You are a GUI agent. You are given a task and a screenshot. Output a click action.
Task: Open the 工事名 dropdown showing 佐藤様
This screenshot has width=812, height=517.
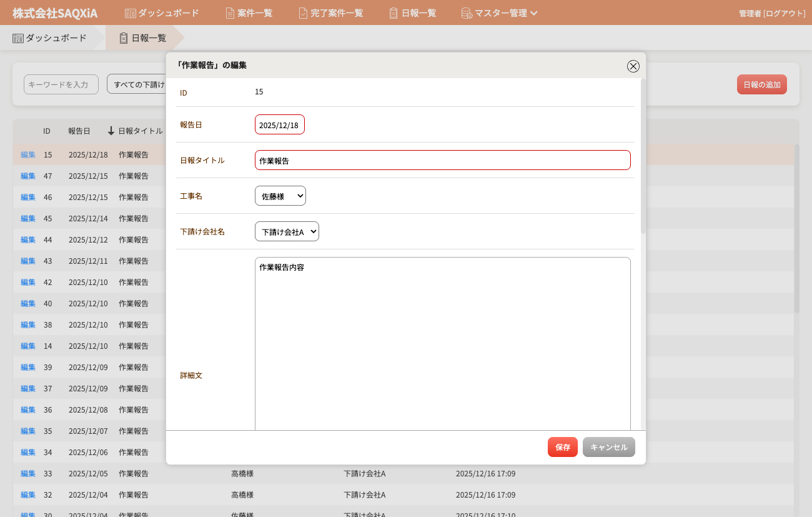(x=280, y=196)
